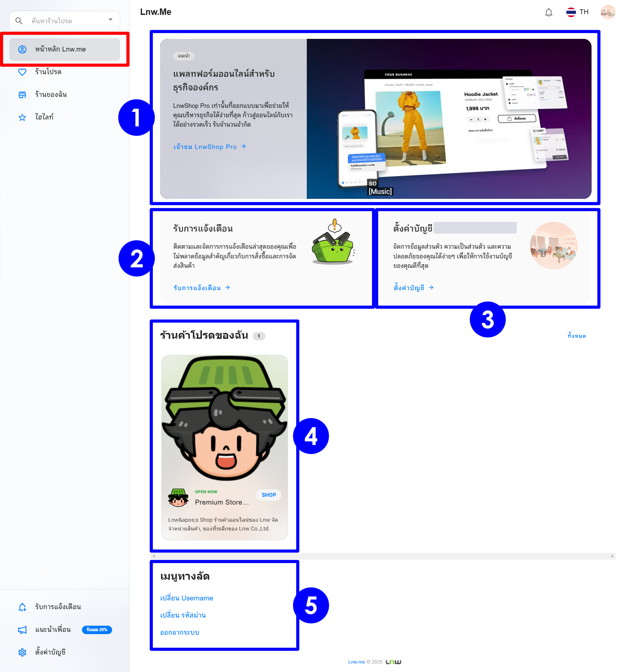Open ตั้งค่าบัญชี gear item in sidebar
The image size is (622, 672).
tap(50, 652)
